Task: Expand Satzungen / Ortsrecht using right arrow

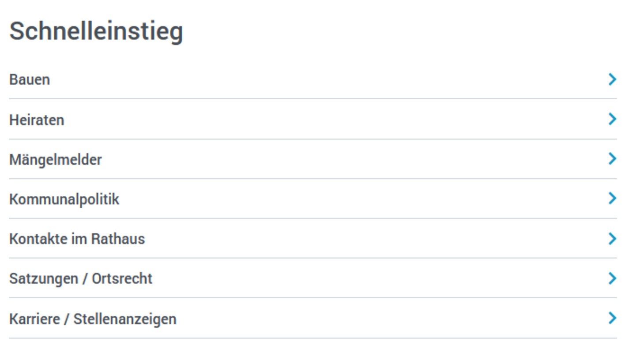Action: click(612, 278)
